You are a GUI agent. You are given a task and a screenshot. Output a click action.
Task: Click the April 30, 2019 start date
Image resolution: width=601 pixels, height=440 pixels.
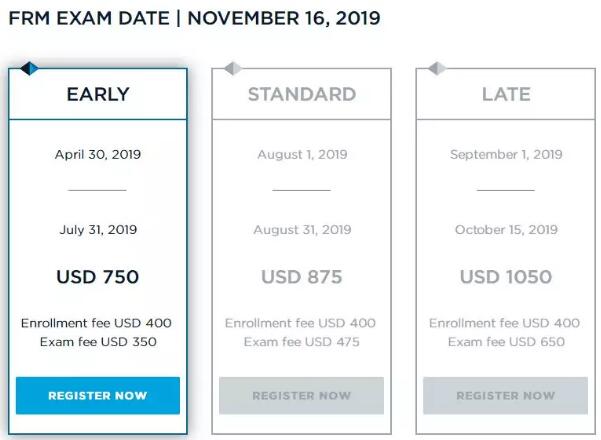[x=98, y=155]
